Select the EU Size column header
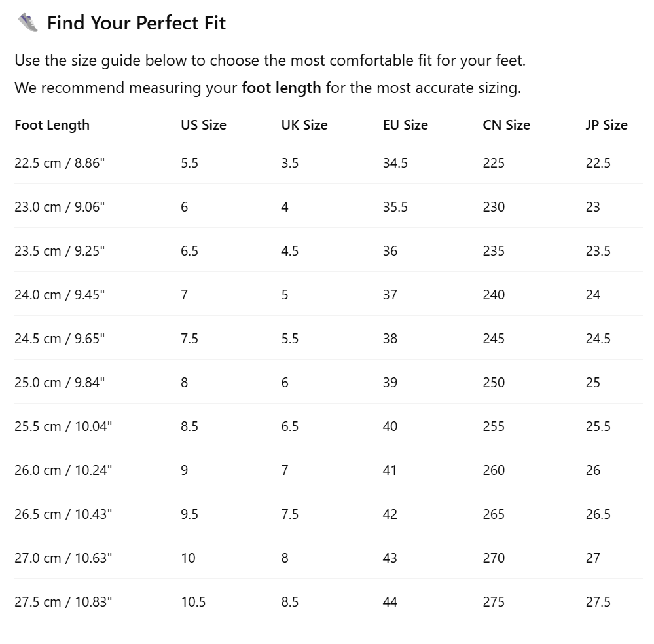The width and height of the screenshot is (654, 644). (405, 124)
